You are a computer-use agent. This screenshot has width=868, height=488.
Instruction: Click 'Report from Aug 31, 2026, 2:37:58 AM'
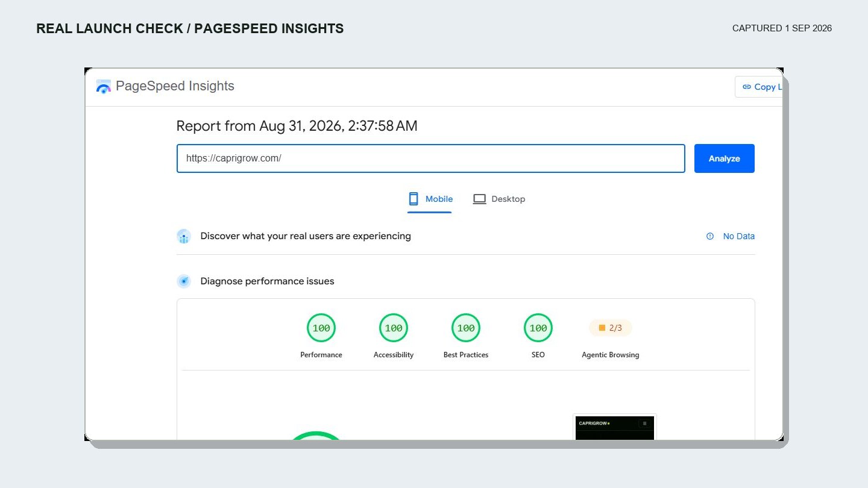click(297, 126)
